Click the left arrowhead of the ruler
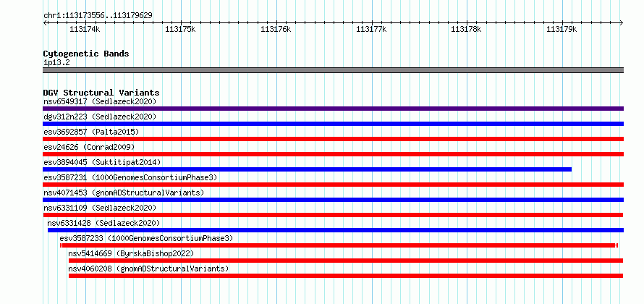644x304 pixels. point(45,22)
